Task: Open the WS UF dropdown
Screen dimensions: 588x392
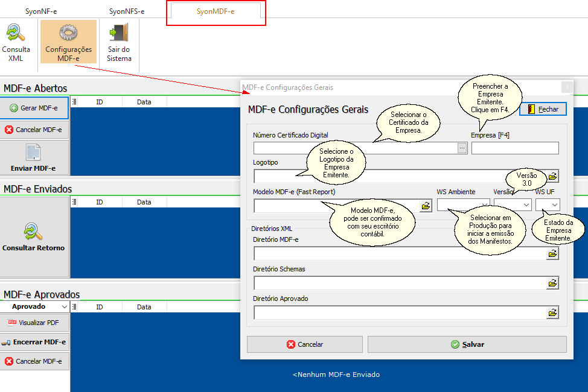Action: click(x=554, y=205)
